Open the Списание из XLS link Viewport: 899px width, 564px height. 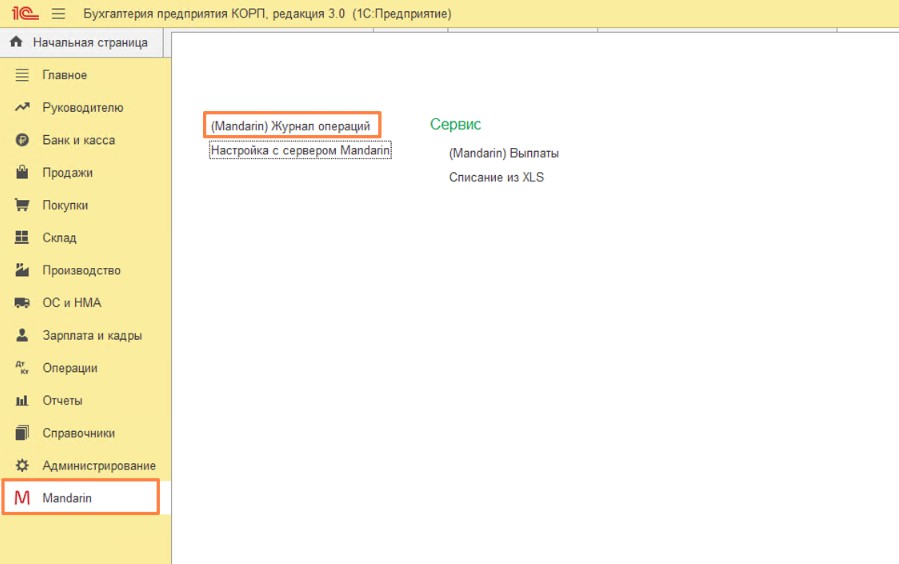click(x=496, y=177)
